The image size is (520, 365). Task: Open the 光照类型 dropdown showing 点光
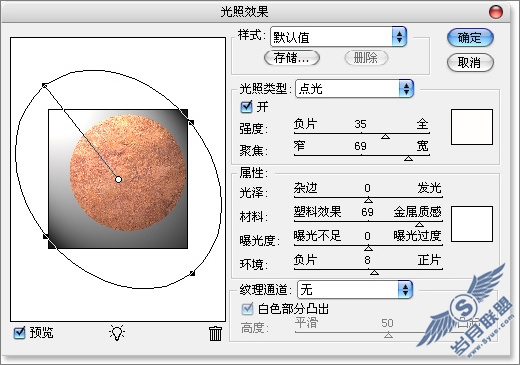click(x=354, y=89)
